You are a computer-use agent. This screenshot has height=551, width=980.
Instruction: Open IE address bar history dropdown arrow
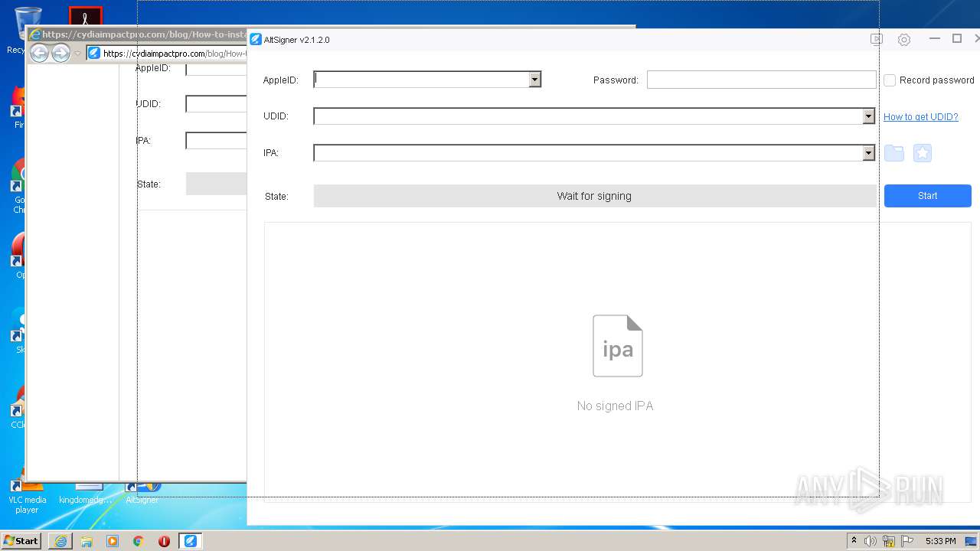(x=77, y=54)
